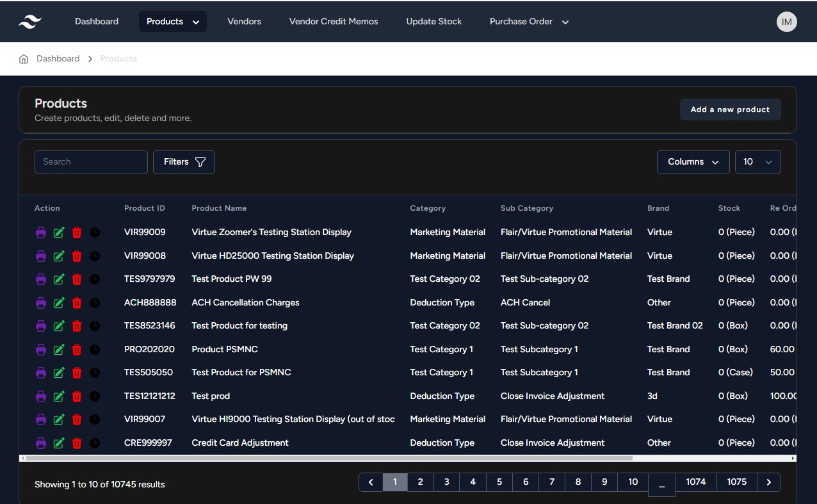Click the Add a new product button
Screen dimensions: 817x504
point(730,110)
